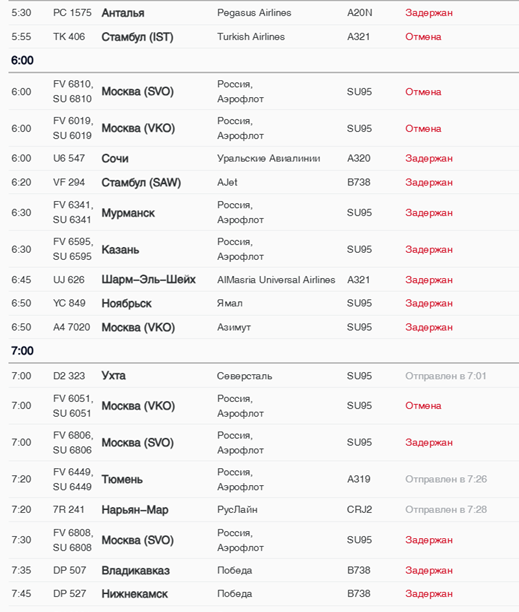This screenshot has height=612, width=519.
Task: Open the Владикавказ flight DP 507
Action: point(263,570)
